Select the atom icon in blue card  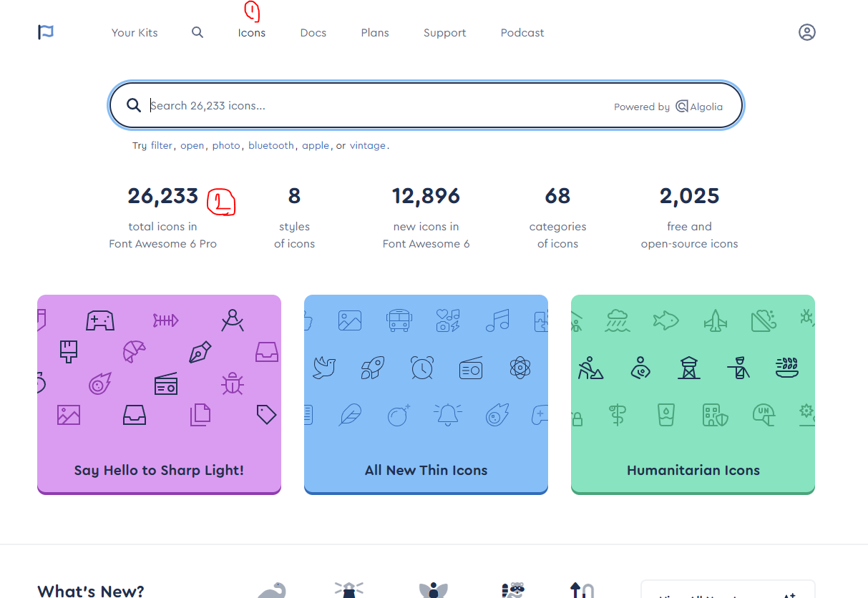point(520,368)
